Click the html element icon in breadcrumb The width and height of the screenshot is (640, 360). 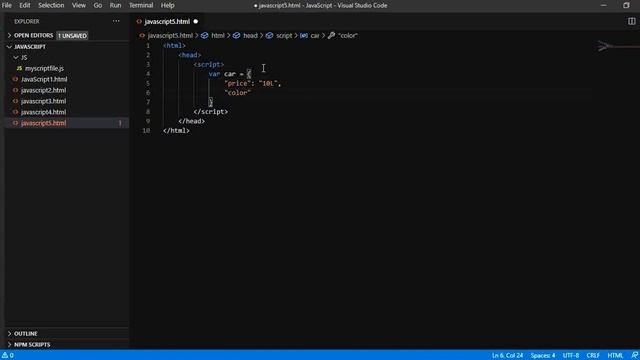(204, 36)
